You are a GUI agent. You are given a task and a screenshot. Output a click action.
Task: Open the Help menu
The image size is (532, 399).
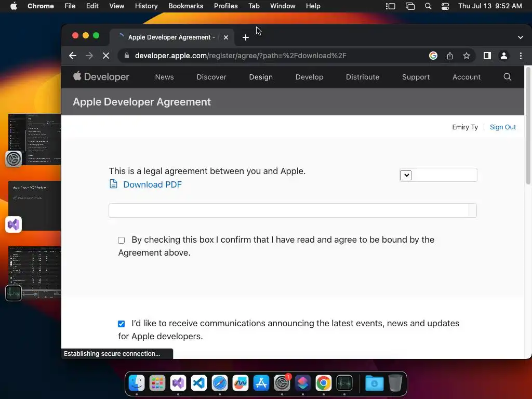point(313,6)
